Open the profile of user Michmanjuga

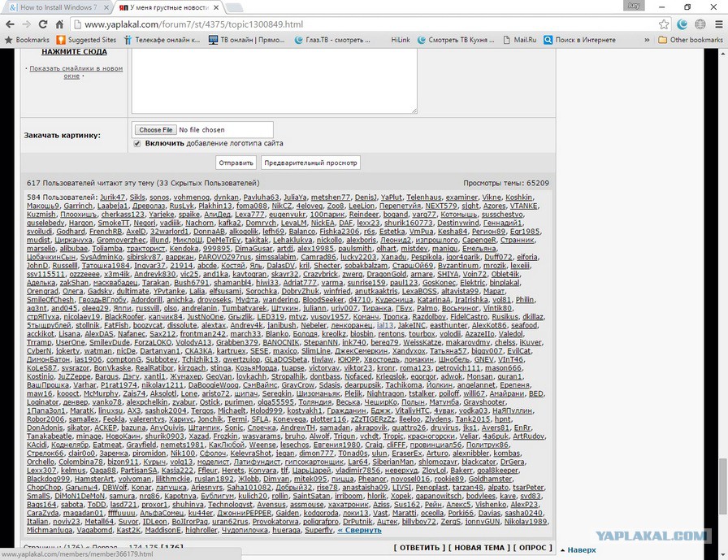tap(50, 530)
